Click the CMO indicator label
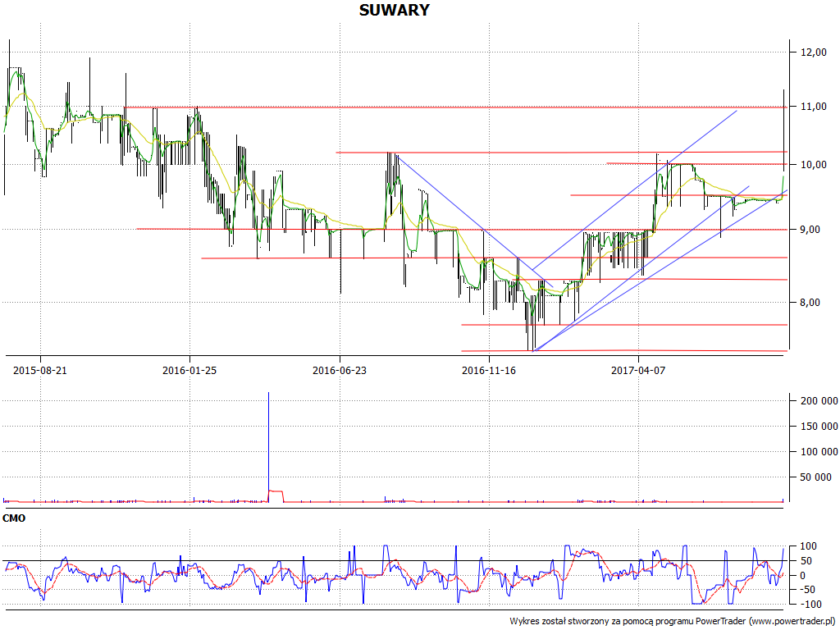 tap(14, 518)
